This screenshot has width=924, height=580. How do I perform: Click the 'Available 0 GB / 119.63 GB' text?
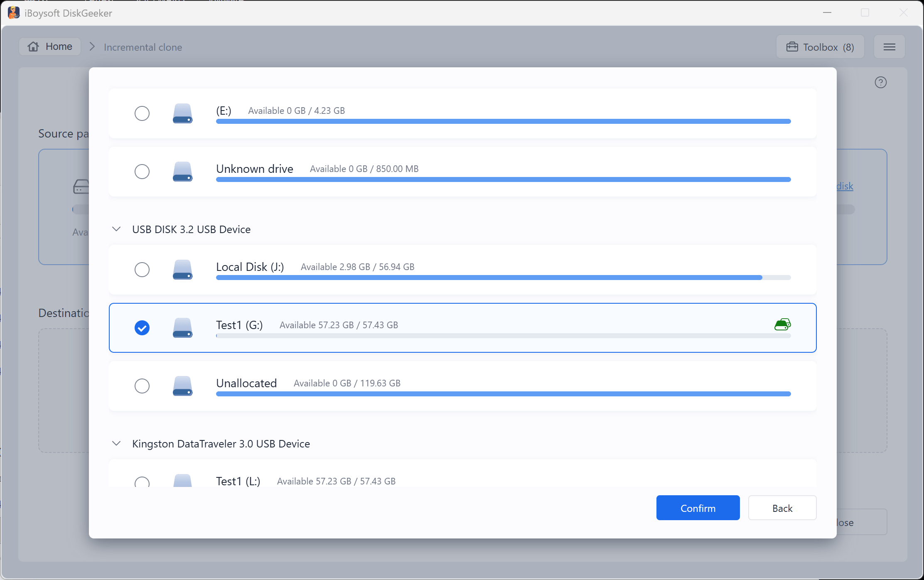(347, 383)
